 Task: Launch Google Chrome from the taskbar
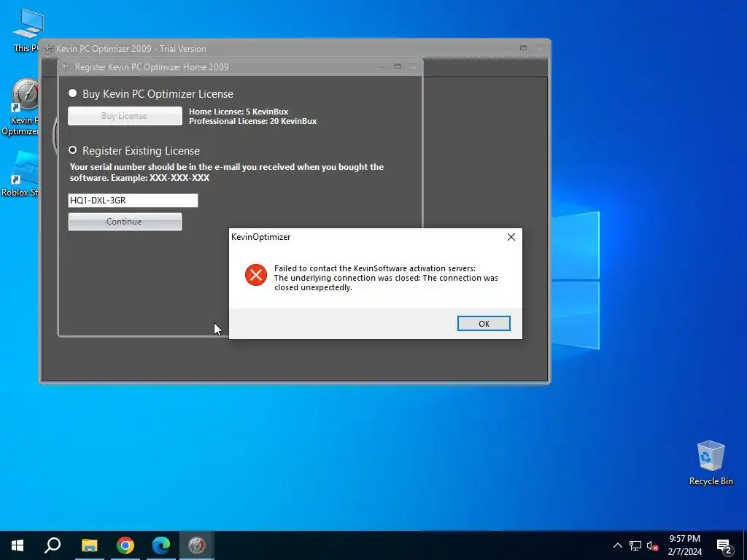[125, 545]
